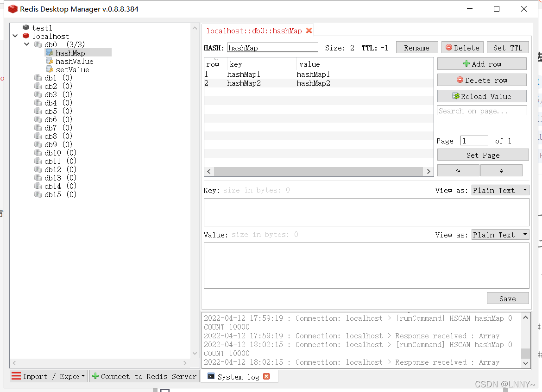Image resolution: width=542 pixels, height=392 pixels.
Task: Collapse the localhost tree node
Action: (15, 36)
